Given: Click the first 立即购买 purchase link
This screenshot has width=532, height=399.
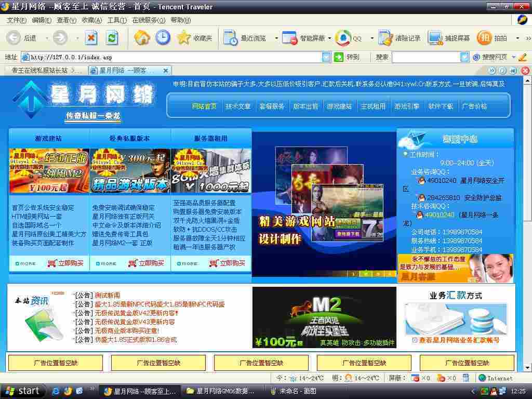Looking at the screenshot, I should coord(69,263).
